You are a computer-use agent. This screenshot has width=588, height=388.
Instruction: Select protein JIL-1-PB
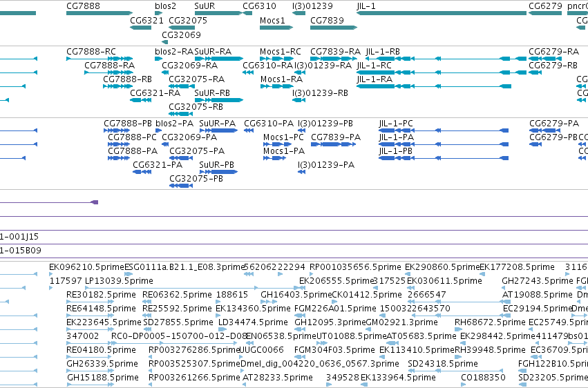point(444,158)
